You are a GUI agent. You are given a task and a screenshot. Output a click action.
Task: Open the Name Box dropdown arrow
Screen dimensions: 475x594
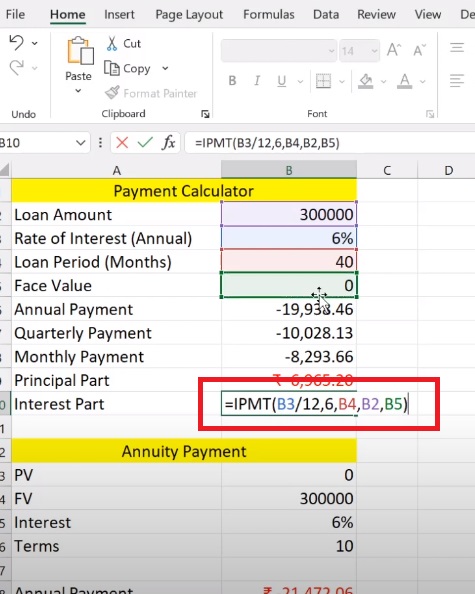click(x=80, y=143)
